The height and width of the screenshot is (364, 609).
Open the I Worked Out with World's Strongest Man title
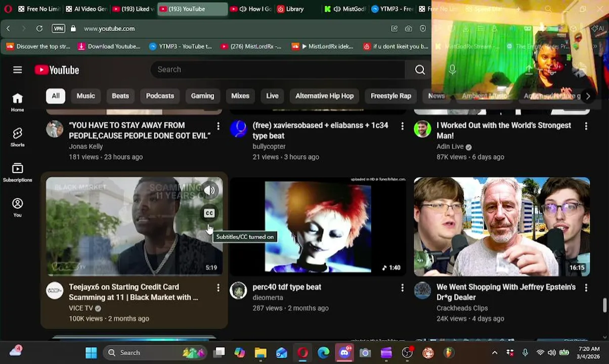pyautogui.click(x=504, y=130)
